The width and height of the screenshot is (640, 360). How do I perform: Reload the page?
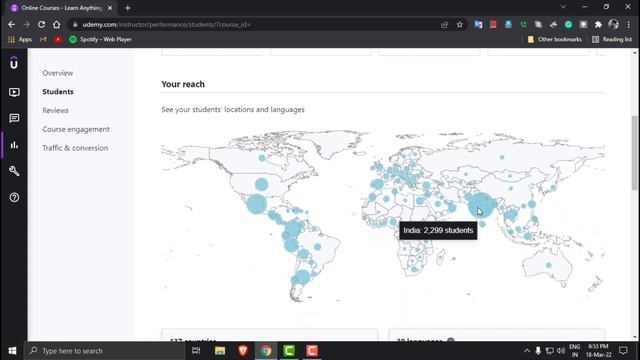[41, 24]
